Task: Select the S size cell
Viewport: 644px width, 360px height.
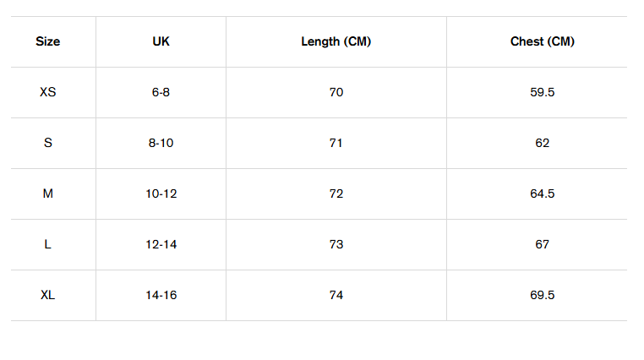Action: click(48, 143)
